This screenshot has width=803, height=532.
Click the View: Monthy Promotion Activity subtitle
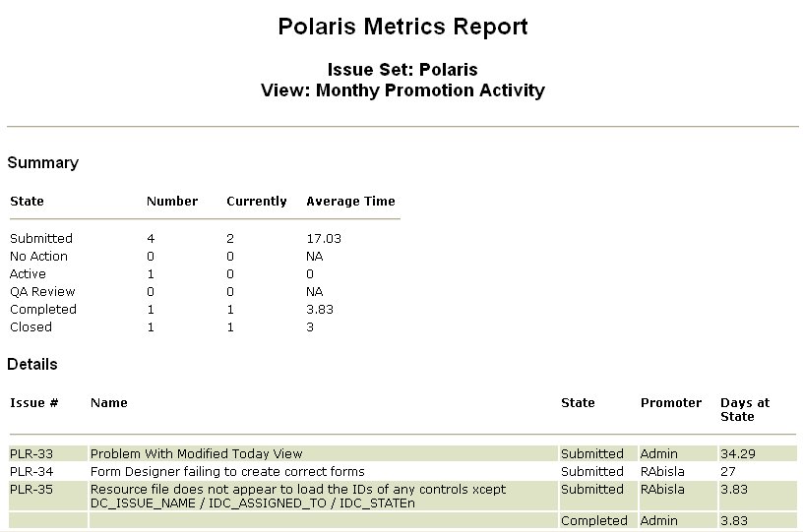402,90
